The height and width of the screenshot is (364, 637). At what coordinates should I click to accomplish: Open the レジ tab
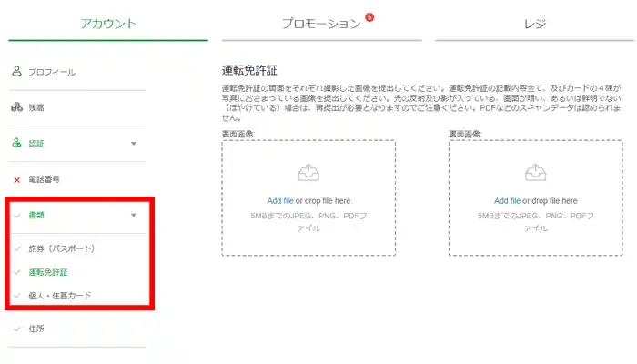click(x=535, y=24)
